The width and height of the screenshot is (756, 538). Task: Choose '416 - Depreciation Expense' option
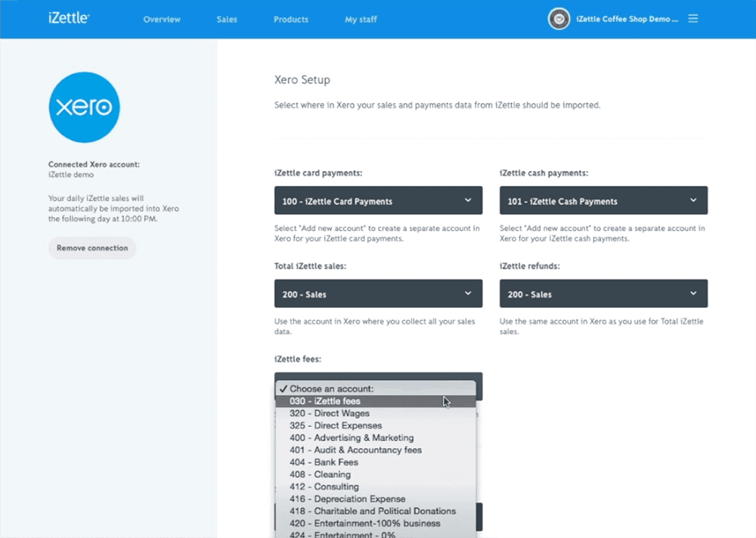(376, 499)
